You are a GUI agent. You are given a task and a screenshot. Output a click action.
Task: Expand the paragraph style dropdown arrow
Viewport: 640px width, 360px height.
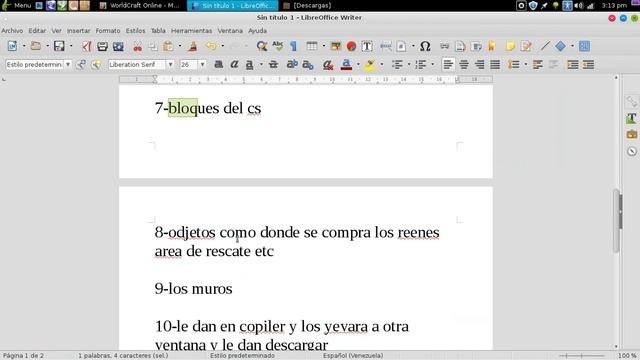click(68, 64)
